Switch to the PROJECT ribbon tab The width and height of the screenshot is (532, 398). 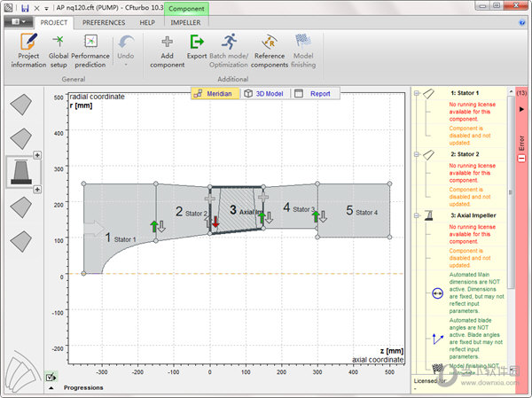click(x=53, y=22)
